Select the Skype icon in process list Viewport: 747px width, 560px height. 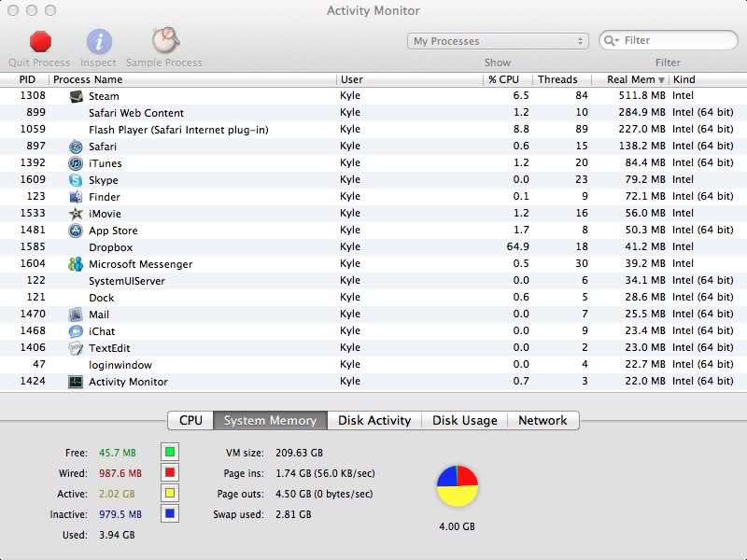(76, 180)
